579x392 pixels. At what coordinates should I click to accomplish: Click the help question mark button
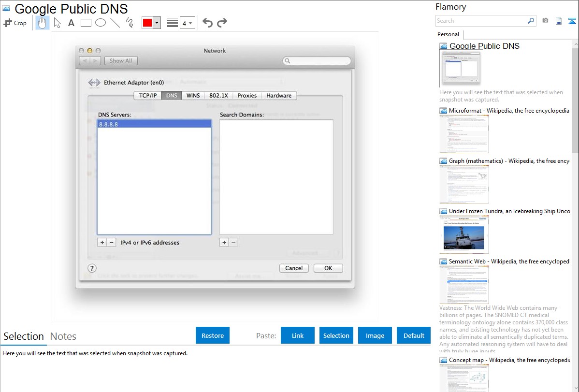click(92, 268)
